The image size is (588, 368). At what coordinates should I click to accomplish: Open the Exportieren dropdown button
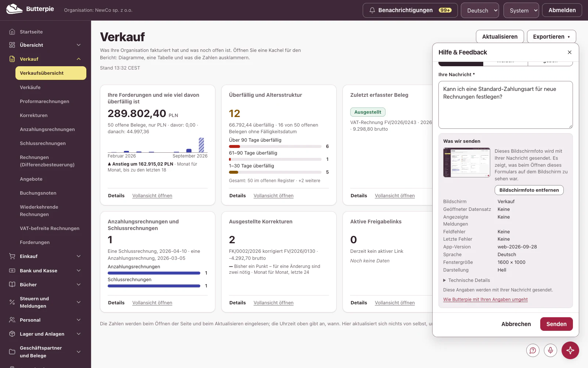click(551, 37)
